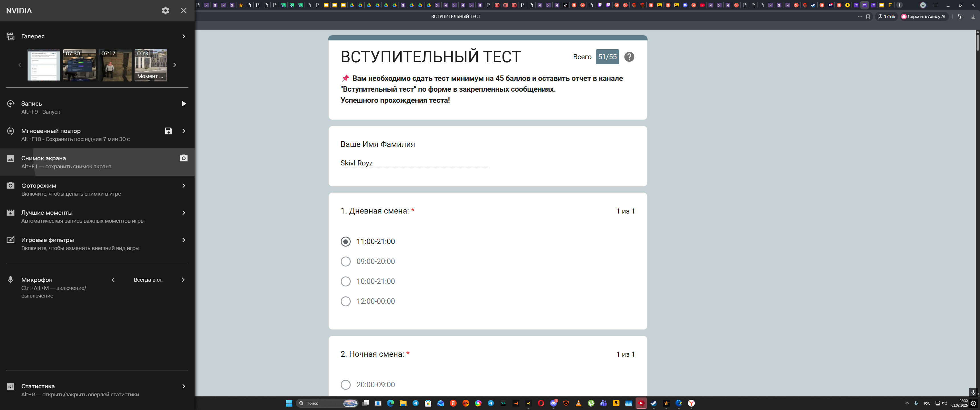Expand the Gallery section
The image size is (980, 410).
[183, 36]
